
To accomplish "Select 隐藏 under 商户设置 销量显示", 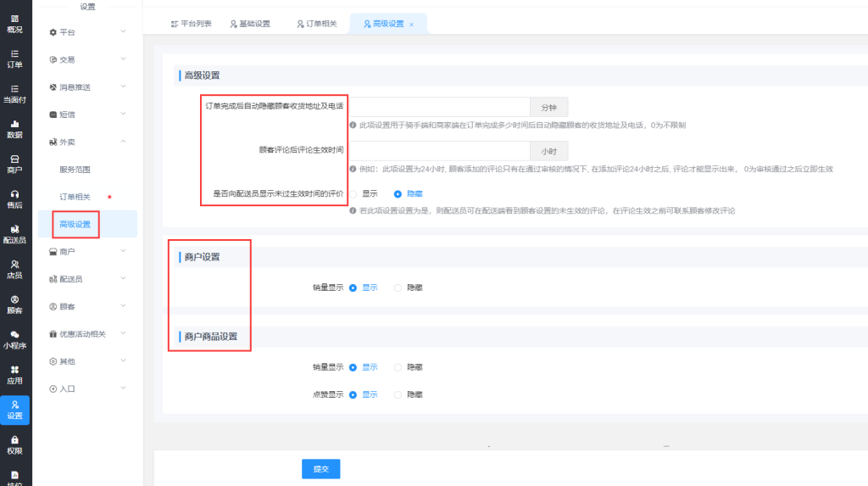I will pos(398,288).
